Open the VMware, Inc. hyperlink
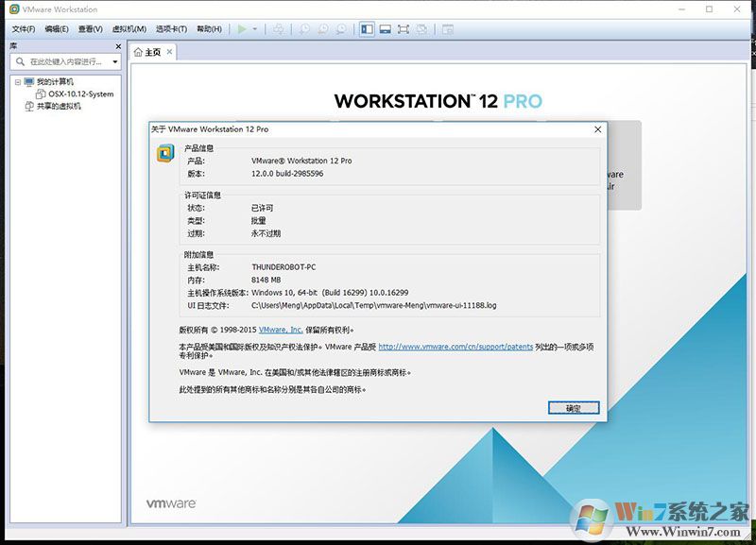This screenshot has width=756, height=545. (281, 330)
